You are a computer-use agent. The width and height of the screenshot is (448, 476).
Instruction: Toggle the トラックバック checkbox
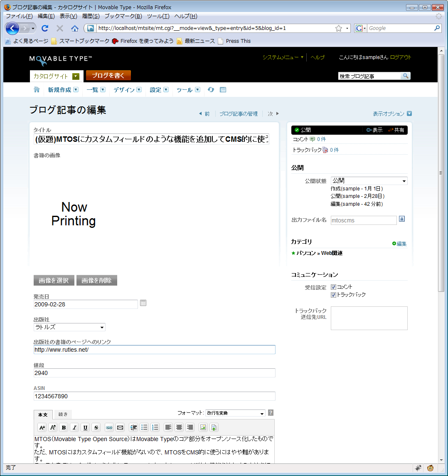pyautogui.click(x=333, y=295)
